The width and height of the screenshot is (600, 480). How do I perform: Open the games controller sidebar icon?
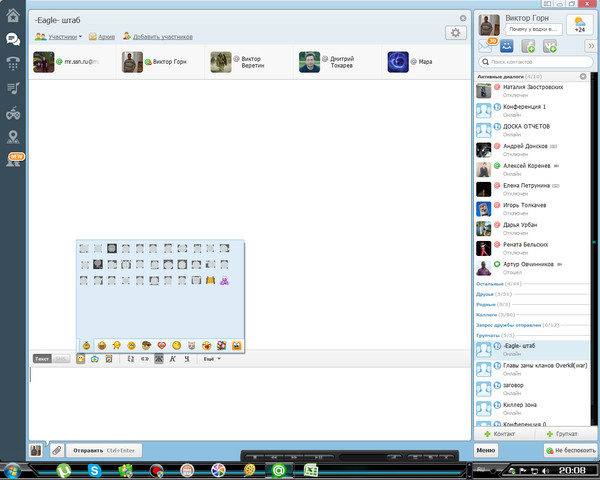coord(13,113)
